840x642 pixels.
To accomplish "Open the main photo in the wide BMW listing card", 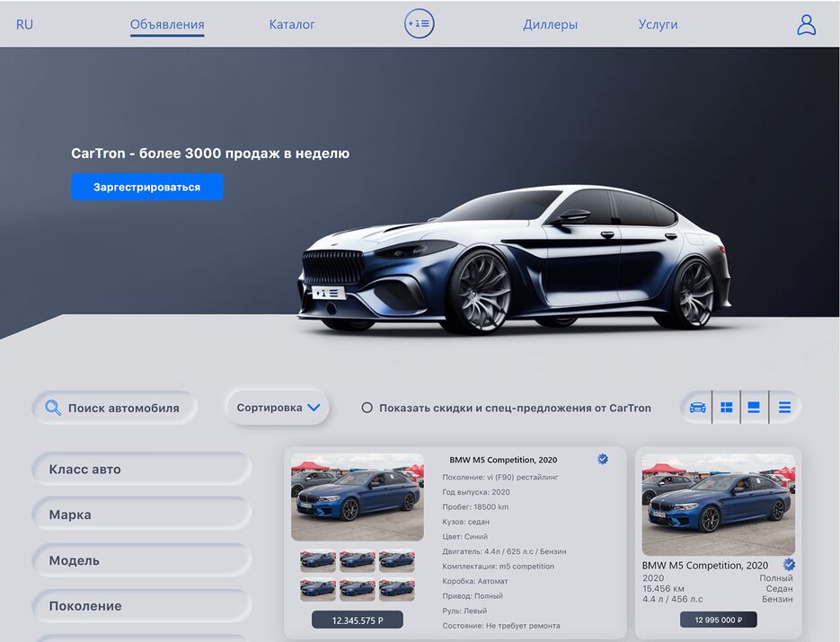I will point(358,497).
